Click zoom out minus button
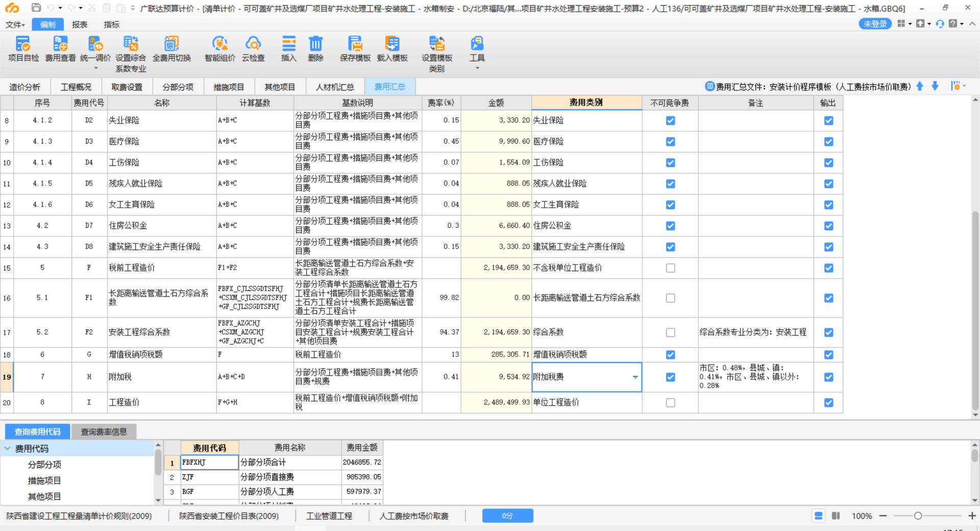 click(883, 516)
